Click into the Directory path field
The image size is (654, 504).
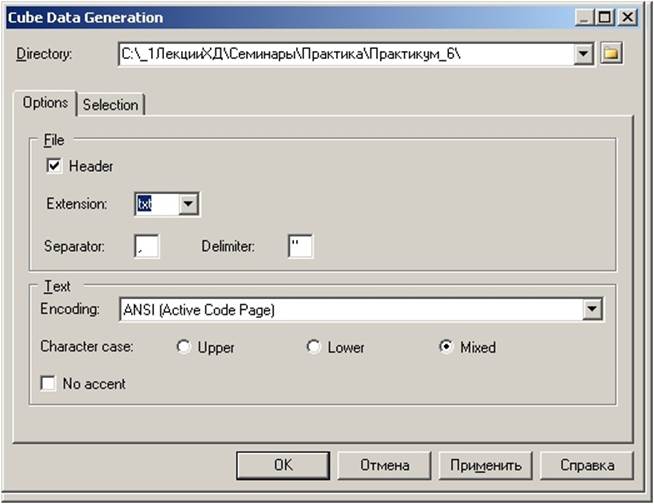pyautogui.click(x=346, y=54)
